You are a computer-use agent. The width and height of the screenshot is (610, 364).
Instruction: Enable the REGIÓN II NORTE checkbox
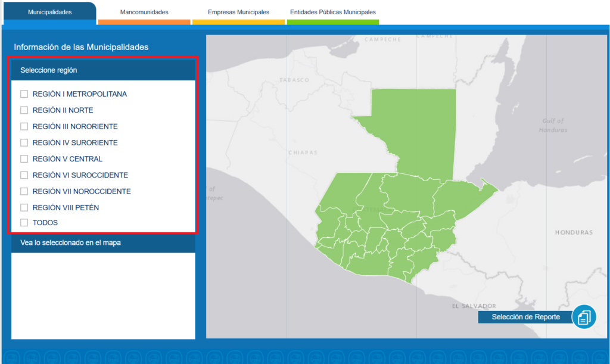pyautogui.click(x=24, y=110)
